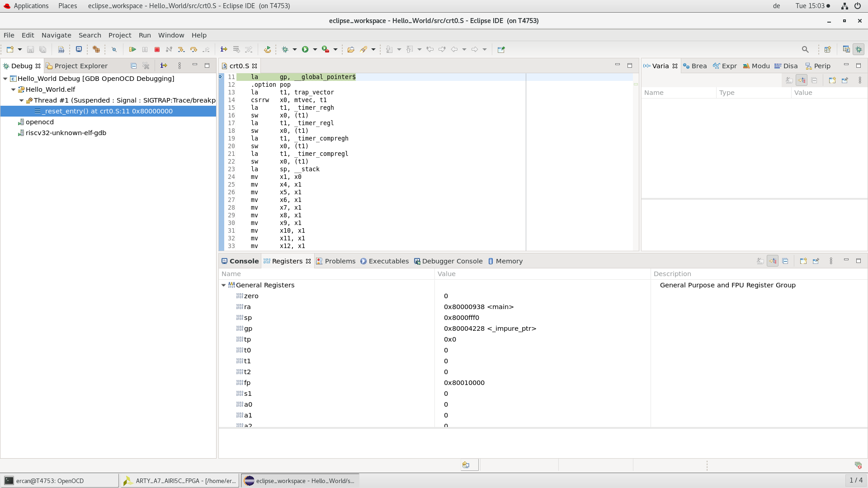Switch to the Debugger Console tab
Image resolution: width=868 pixels, height=488 pixels.
pyautogui.click(x=448, y=261)
